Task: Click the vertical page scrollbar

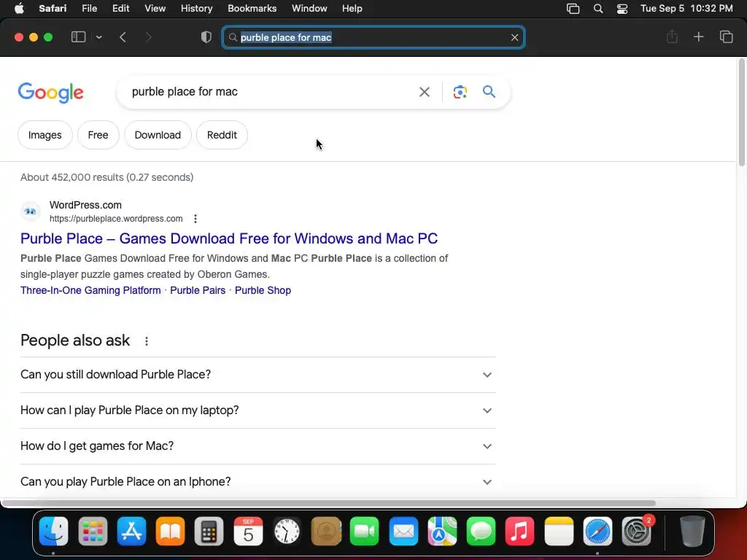Action: 741,112
